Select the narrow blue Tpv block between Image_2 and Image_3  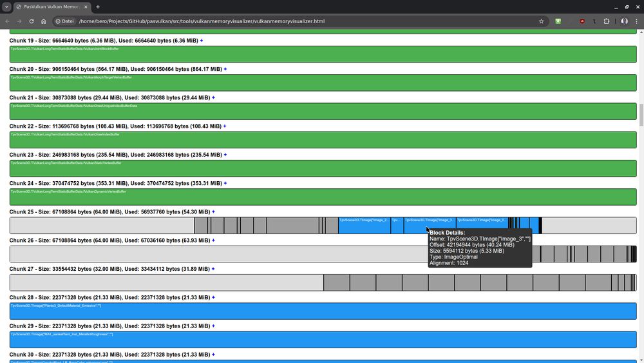(x=397, y=226)
